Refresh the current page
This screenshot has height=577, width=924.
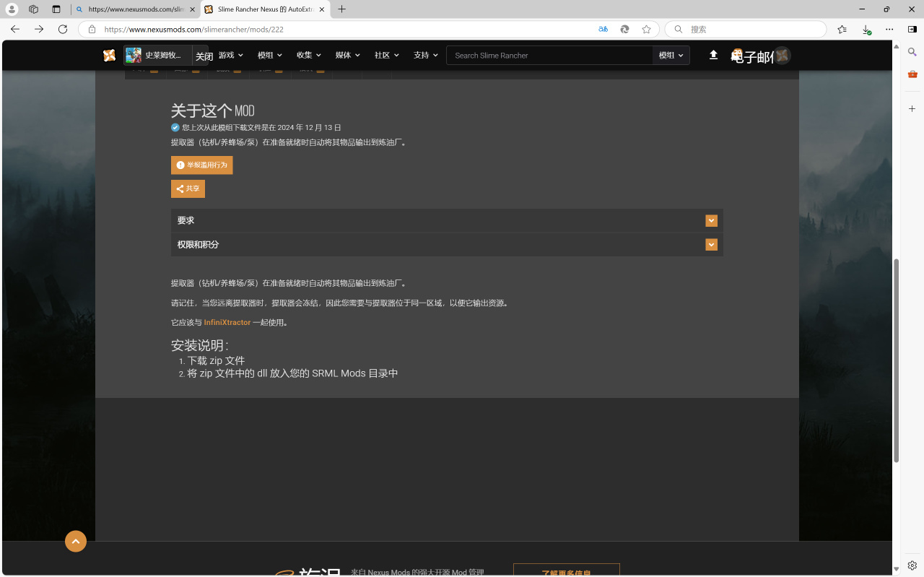[63, 29]
